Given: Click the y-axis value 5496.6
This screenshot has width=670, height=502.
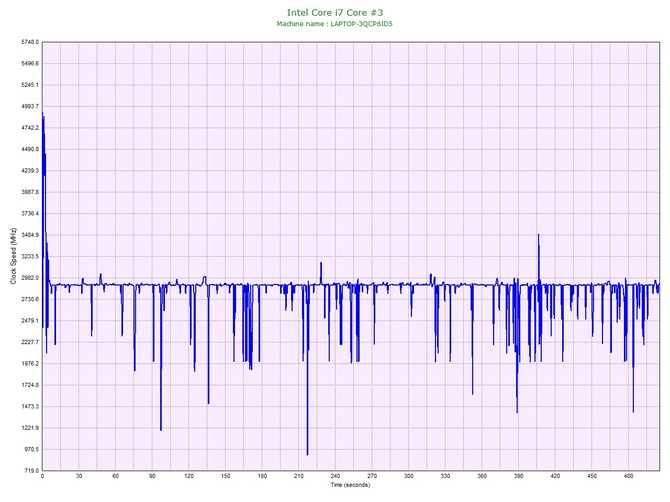Looking at the screenshot, I should pos(30,64).
